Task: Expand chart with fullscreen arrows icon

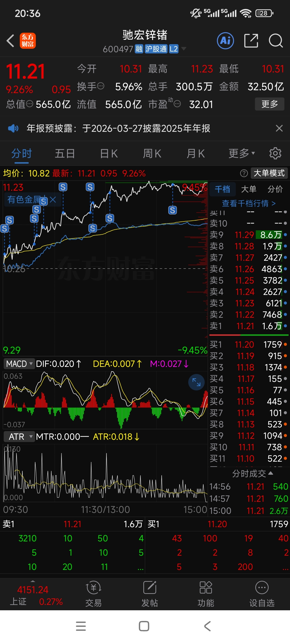Action: 196,382
